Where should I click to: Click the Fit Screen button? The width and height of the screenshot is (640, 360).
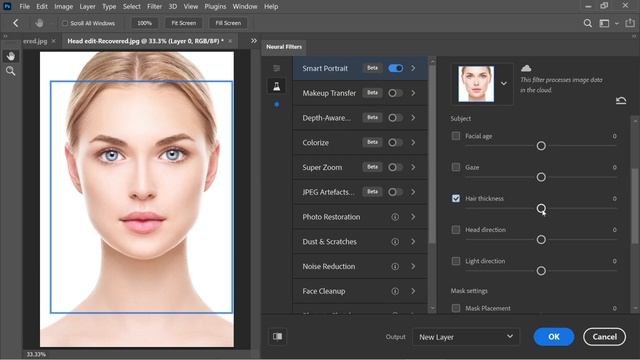click(x=184, y=23)
